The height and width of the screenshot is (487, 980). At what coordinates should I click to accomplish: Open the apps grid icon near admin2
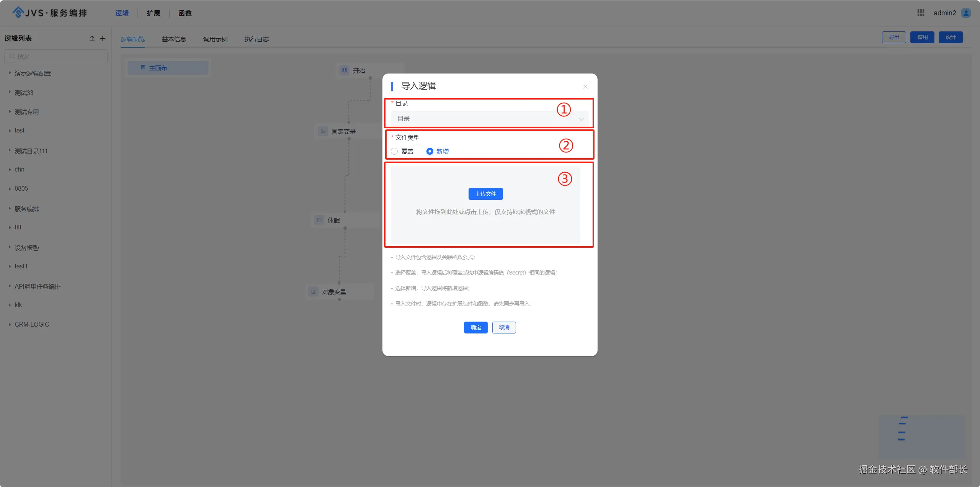tap(921, 13)
